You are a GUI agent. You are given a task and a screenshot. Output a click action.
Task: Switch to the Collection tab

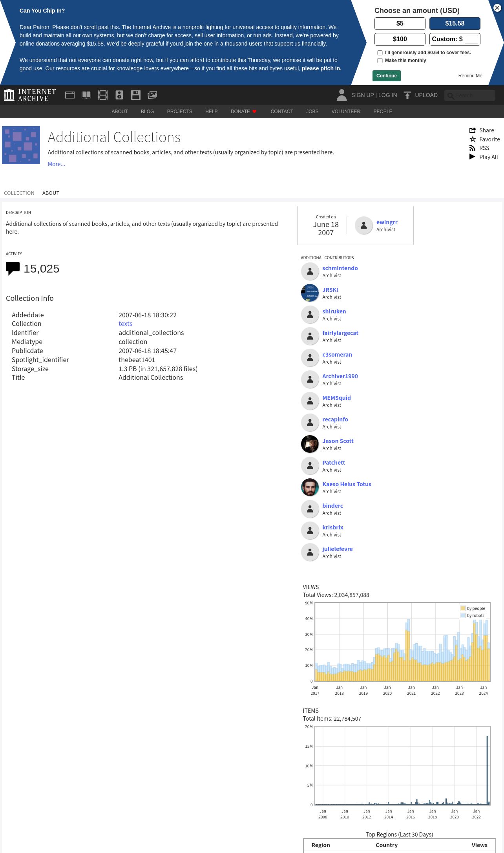coord(19,193)
